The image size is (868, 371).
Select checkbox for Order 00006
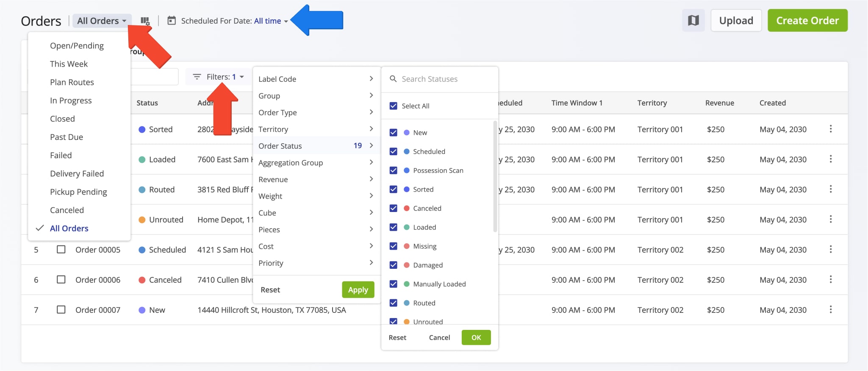[61, 279]
